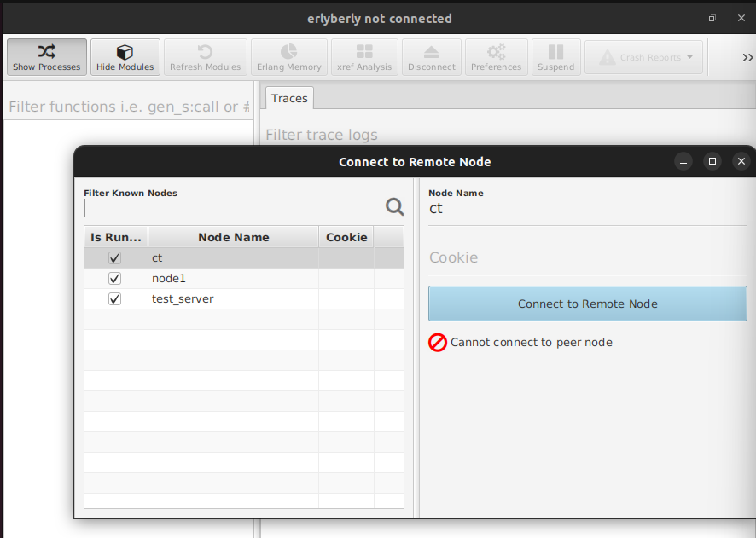Select the test_server row
756x538 pixels.
click(x=244, y=299)
